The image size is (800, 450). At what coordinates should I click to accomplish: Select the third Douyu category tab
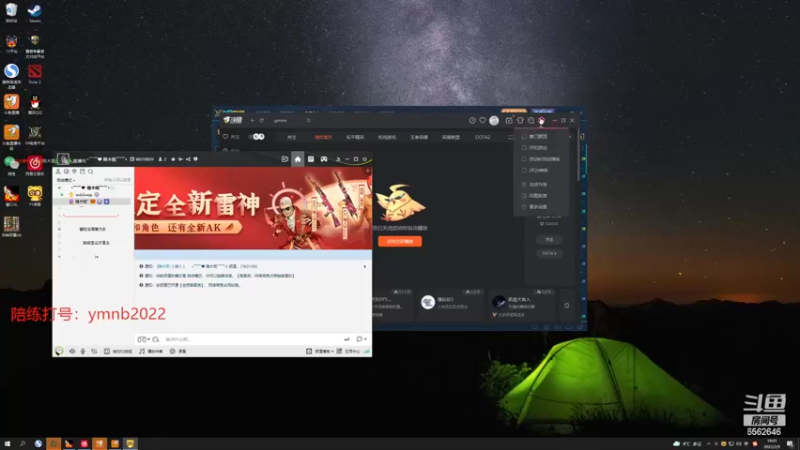tap(355, 137)
